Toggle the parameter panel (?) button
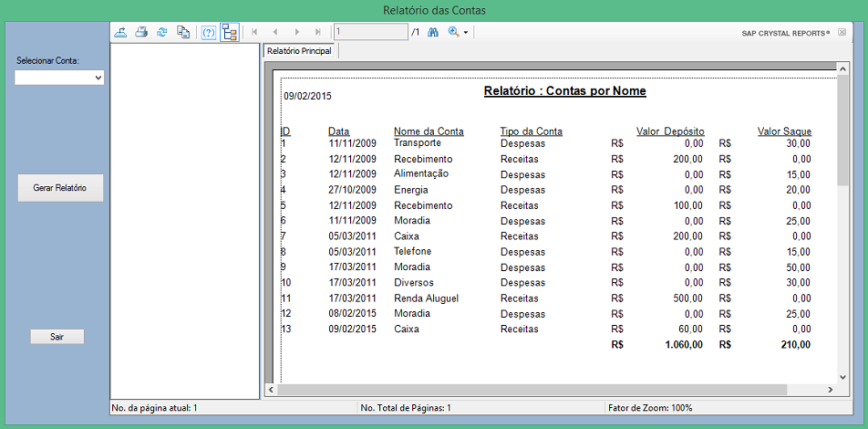Image resolution: width=868 pixels, height=429 pixels. coord(209,33)
